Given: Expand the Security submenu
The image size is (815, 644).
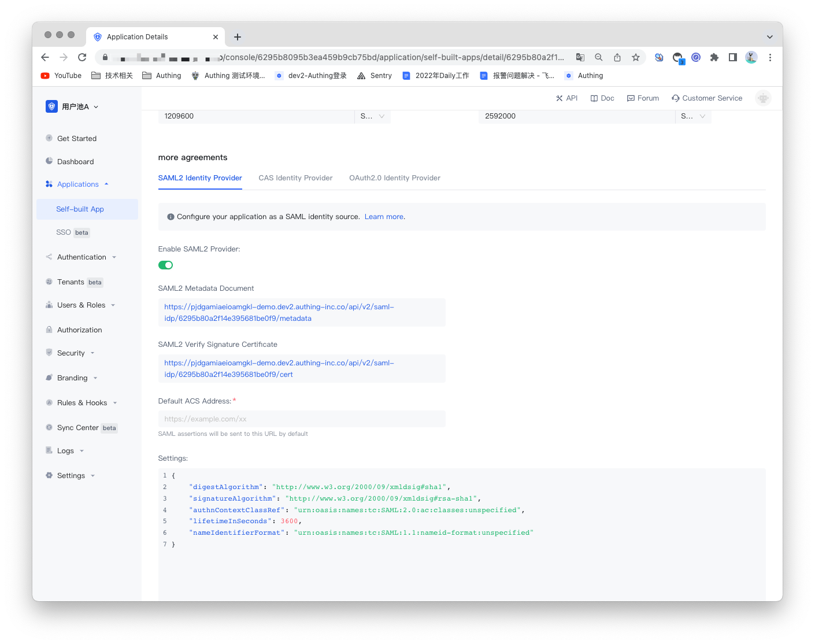Looking at the screenshot, I should click(70, 353).
